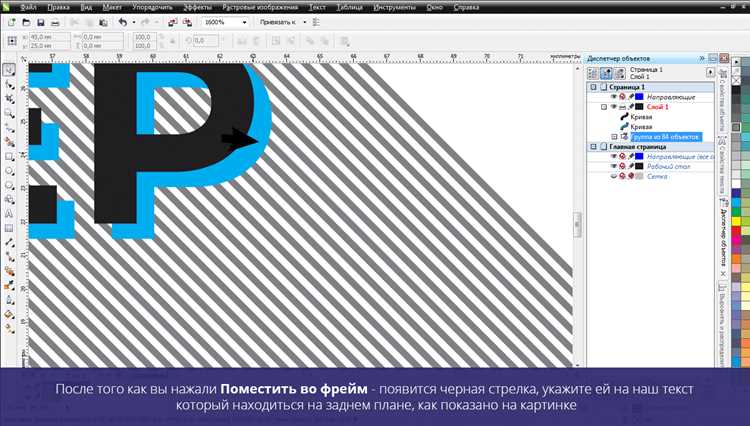Viewport: 750px width, 426px height.
Task: Expand the Группа из 84 объектов item
Action: click(615, 137)
